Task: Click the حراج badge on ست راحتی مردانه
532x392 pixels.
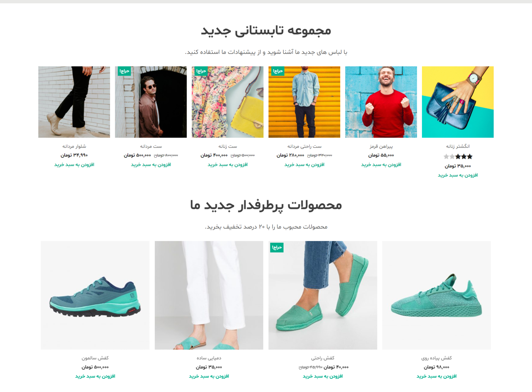Action: (x=277, y=71)
